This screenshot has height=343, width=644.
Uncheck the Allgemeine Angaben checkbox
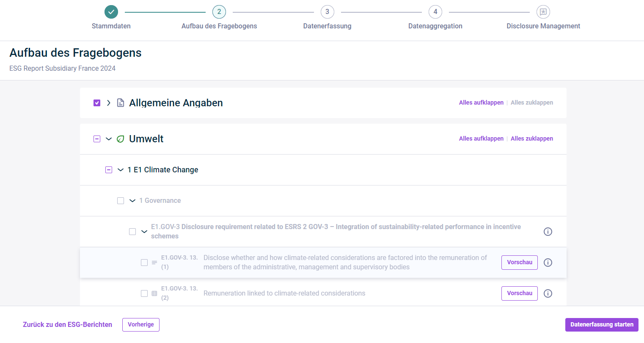(97, 103)
